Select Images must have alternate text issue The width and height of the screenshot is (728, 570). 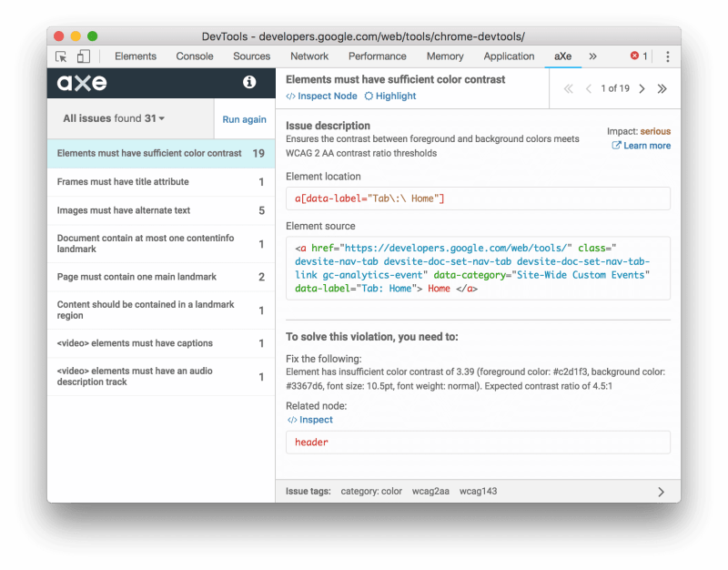tap(161, 210)
